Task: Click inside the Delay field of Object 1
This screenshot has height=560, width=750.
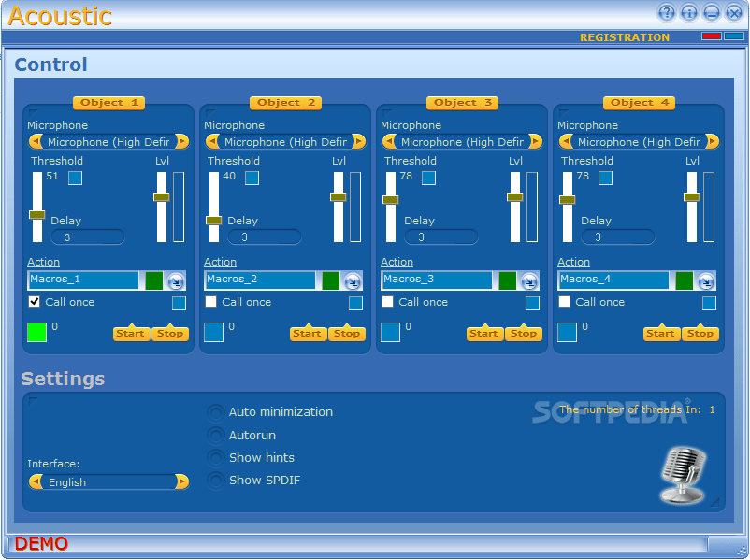Action: click(88, 237)
